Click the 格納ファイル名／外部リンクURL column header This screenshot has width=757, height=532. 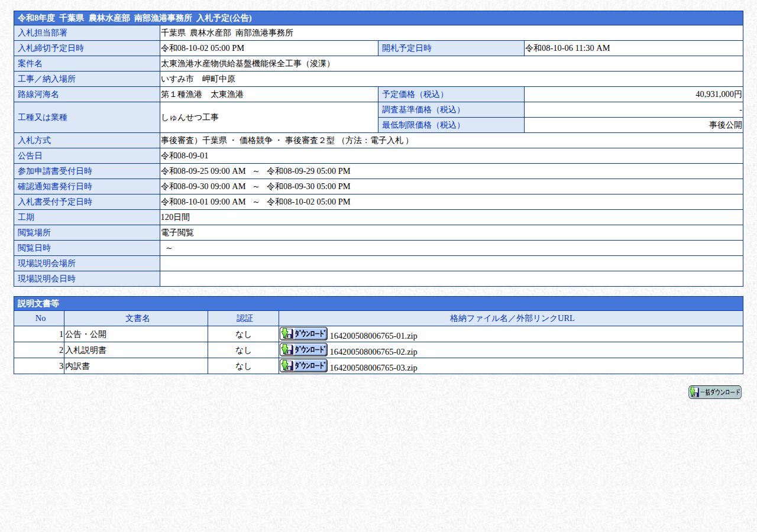point(511,318)
